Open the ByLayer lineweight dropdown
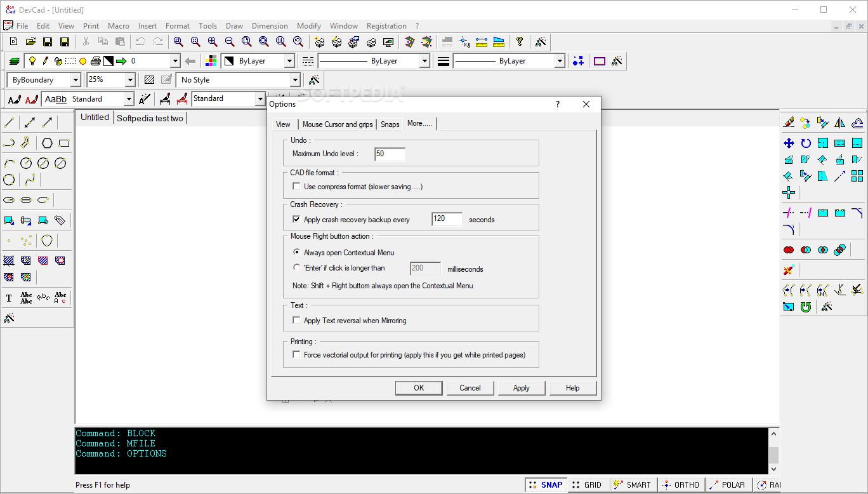Screen dimensions: 868x494 click(560, 61)
